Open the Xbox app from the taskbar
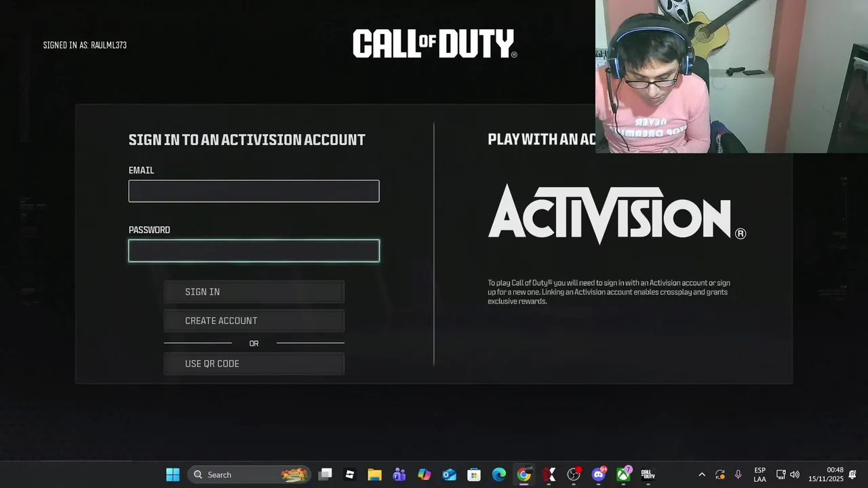 (x=623, y=474)
